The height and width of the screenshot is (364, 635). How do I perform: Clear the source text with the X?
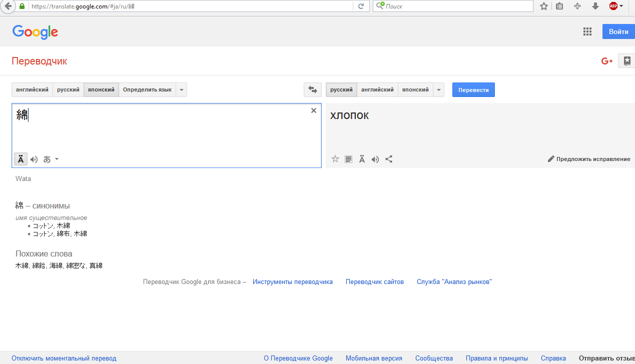(314, 110)
